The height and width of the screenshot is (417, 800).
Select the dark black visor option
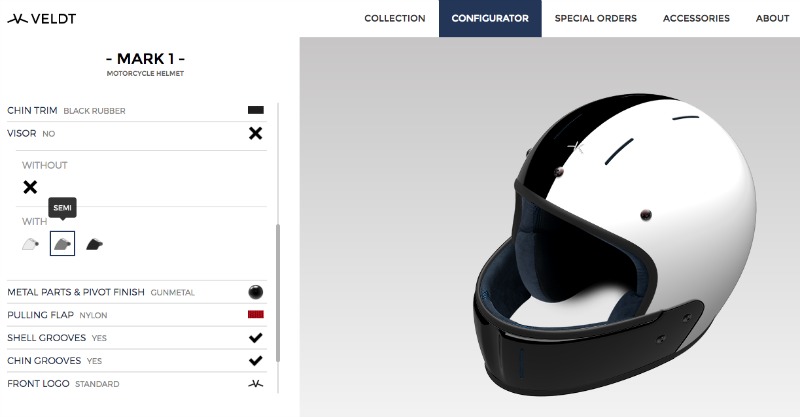click(x=94, y=244)
